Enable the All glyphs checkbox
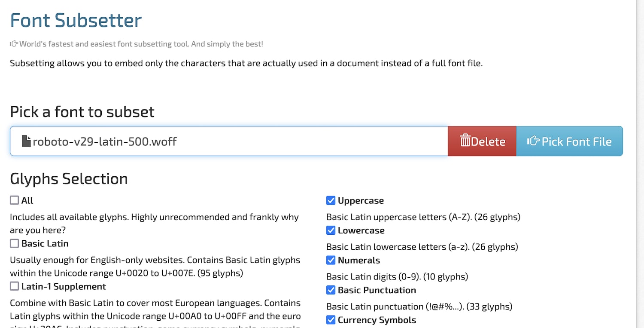 click(15, 200)
